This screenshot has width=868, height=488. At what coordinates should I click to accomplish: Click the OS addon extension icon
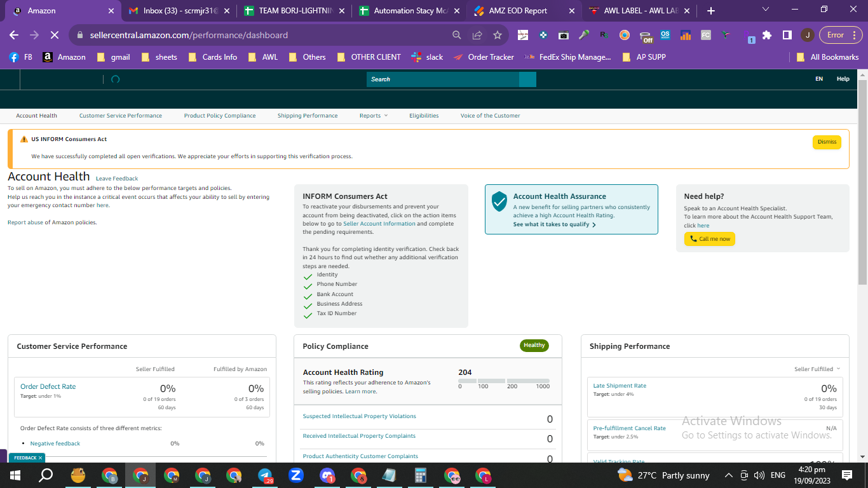(x=665, y=35)
